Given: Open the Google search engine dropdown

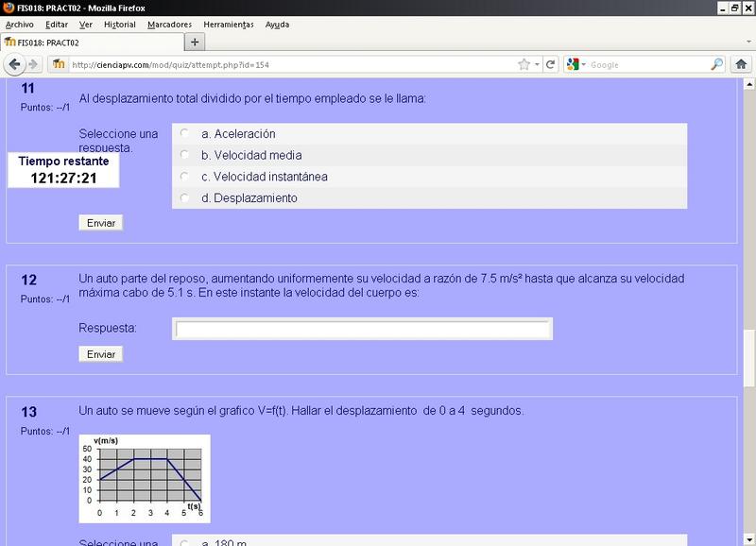Looking at the screenshot, I should 577,64.
